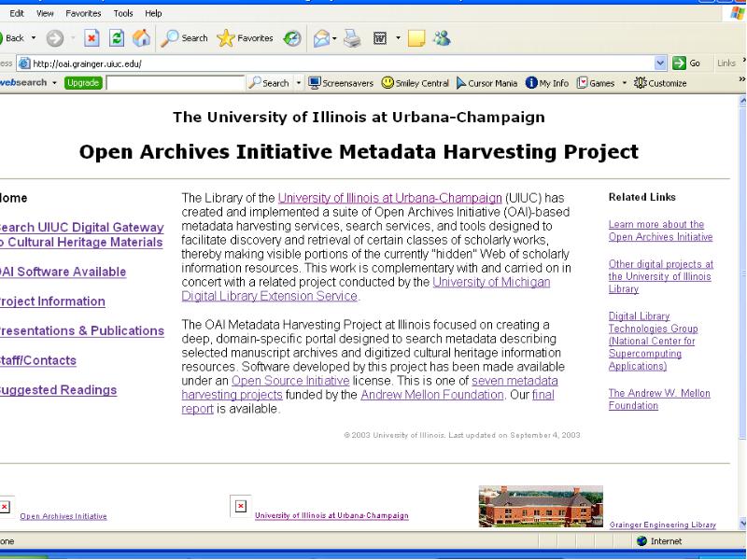The height and width of the screenshot is (560, 747).
Task: Follow Learn more about the Open Archives Initiative
Action: [x=660, y=231]
